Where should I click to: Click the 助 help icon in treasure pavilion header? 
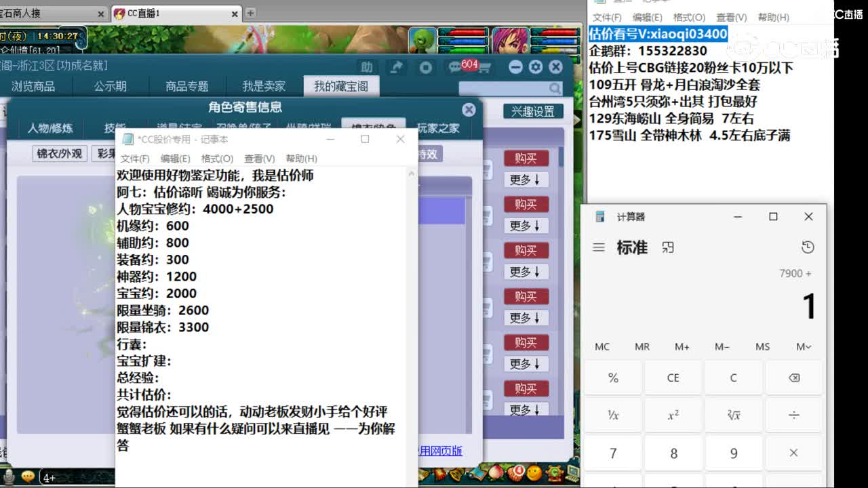367,66
